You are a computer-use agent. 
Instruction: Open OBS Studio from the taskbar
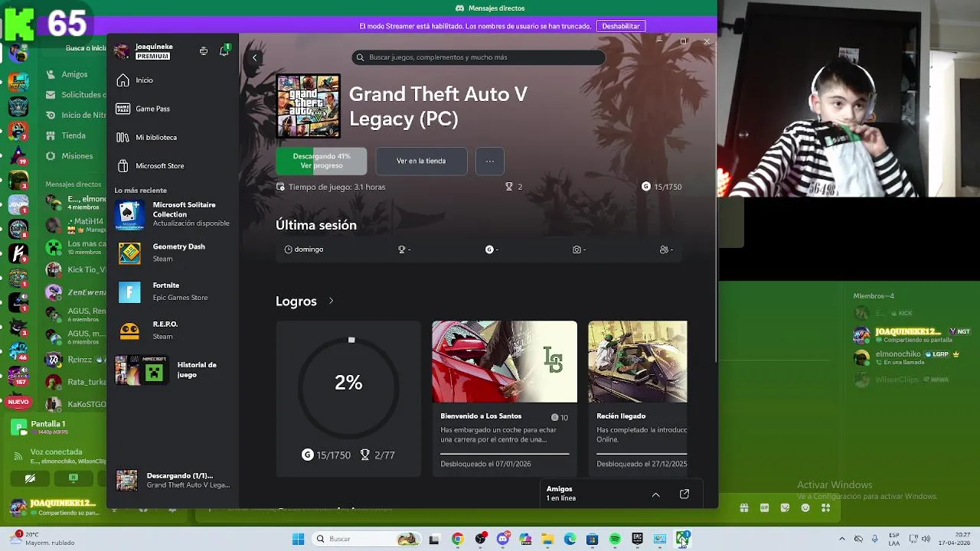point(480,540)
